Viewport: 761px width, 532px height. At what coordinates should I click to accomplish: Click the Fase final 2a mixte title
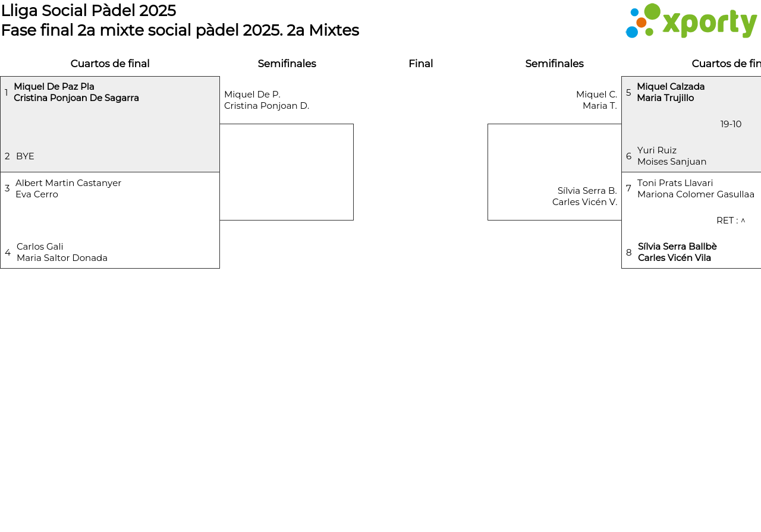pyautogui.click(x=180, y=30)
